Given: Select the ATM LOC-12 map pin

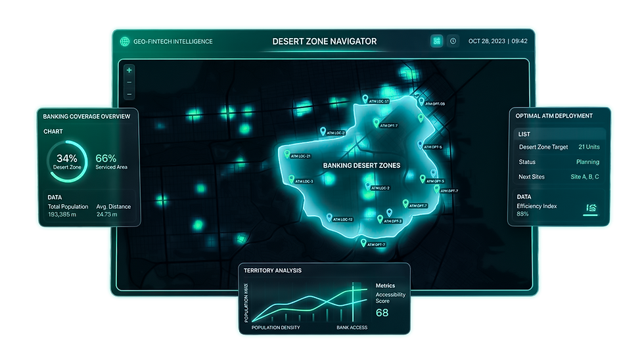Looking at the screenshot, I should 329,217.
